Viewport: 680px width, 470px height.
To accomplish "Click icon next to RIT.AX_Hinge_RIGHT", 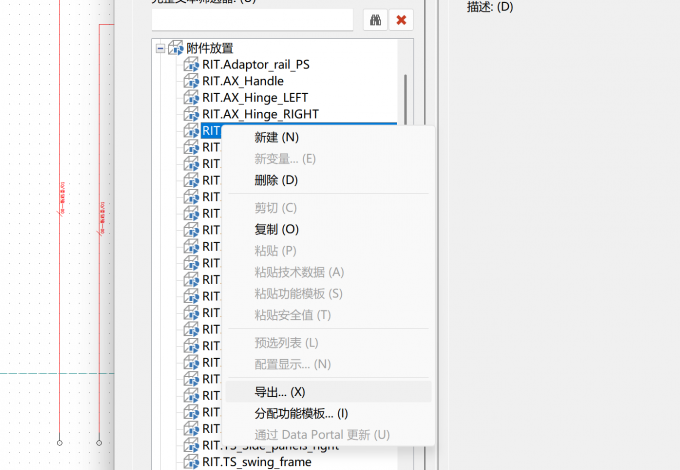I will 191,114.
